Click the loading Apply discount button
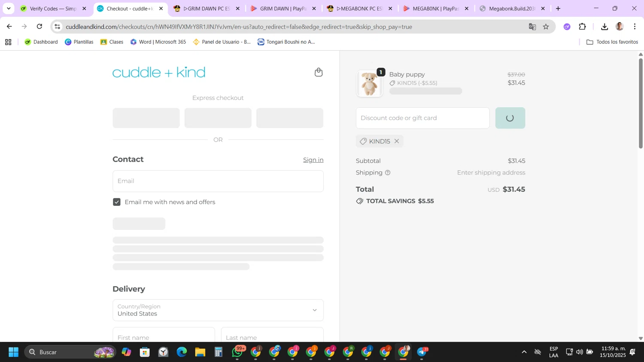This screenshot has height=362, width=644. pos(510,118)
